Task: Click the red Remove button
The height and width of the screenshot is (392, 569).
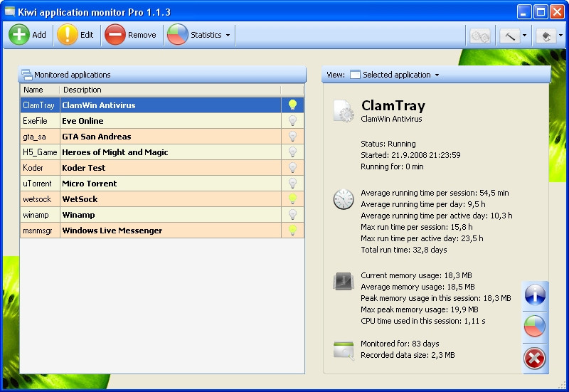Action: click(x=131, y=35)
